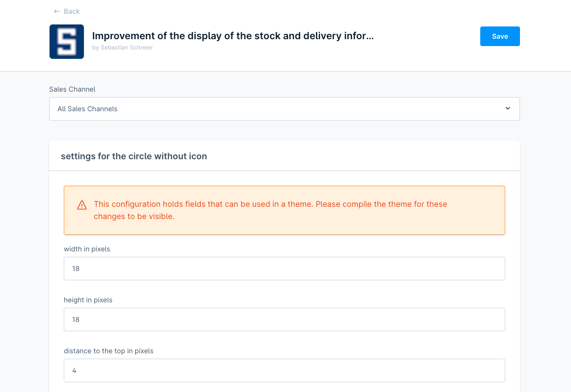Image resolution: width=571 pixels, height=392 pixels.
Task: Click the blue S plugin logo
Action: 67,42
